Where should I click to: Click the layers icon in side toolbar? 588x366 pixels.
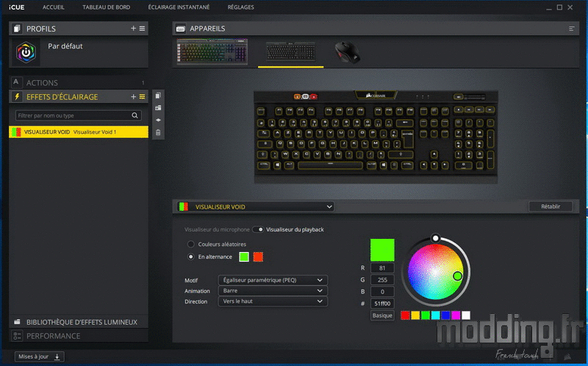pos(158,120)
